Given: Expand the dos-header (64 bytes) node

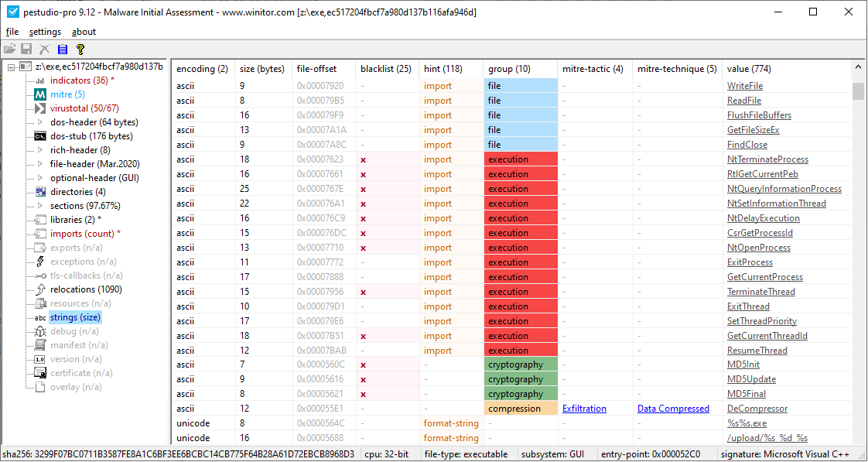Looking at the screenshot, I should pos(39,121).
